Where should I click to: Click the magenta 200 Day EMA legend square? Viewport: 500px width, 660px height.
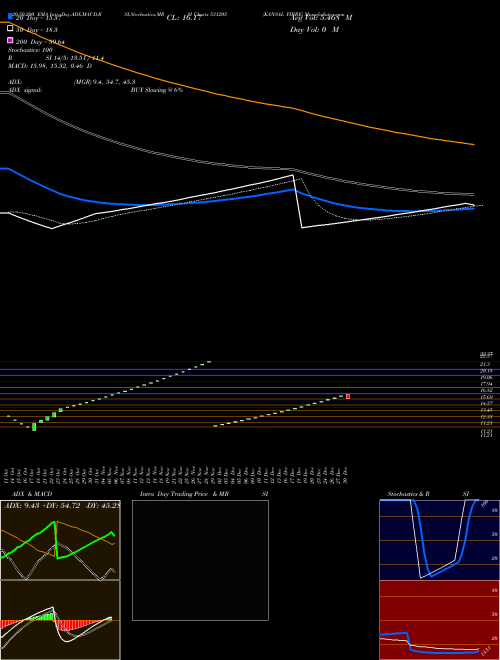coord(11,40)
